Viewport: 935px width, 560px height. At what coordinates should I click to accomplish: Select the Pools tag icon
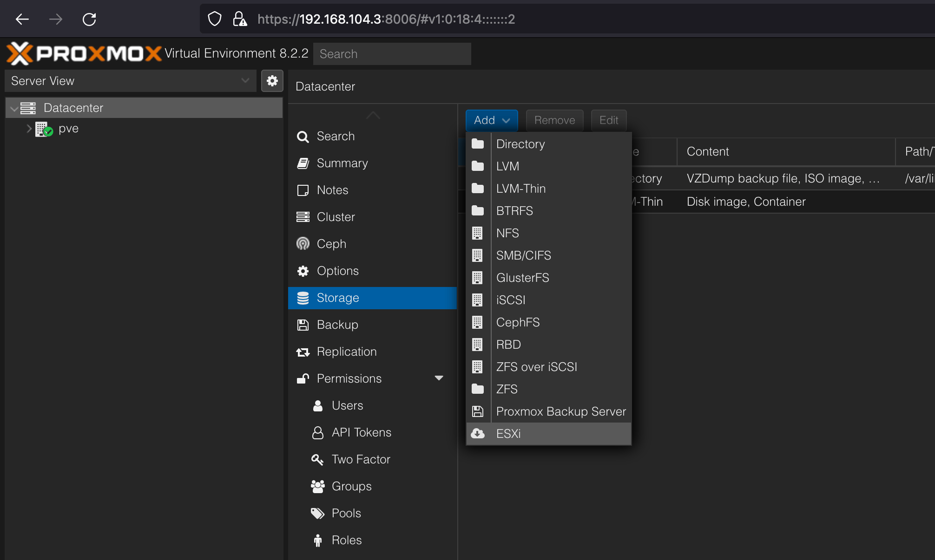click(317, 513)
